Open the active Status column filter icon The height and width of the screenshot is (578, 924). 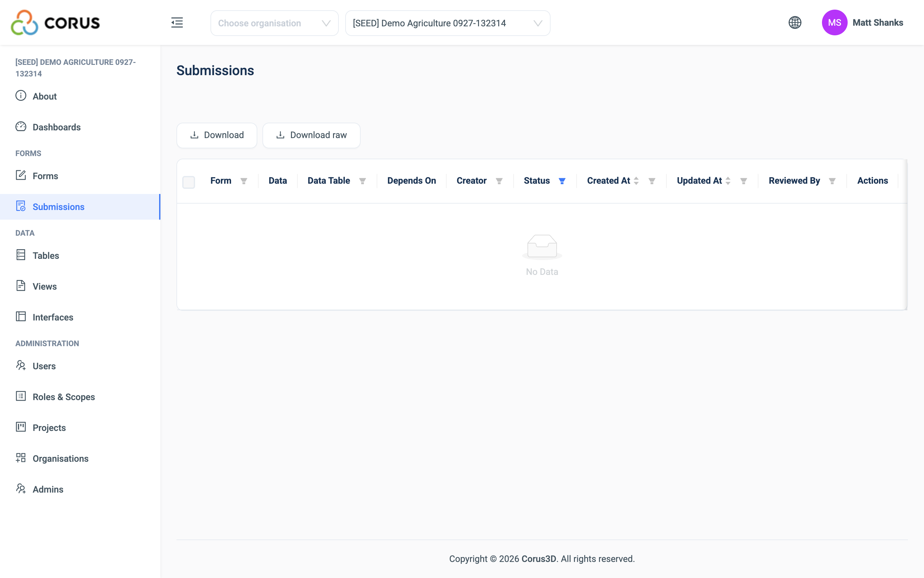tap(562, 181)
